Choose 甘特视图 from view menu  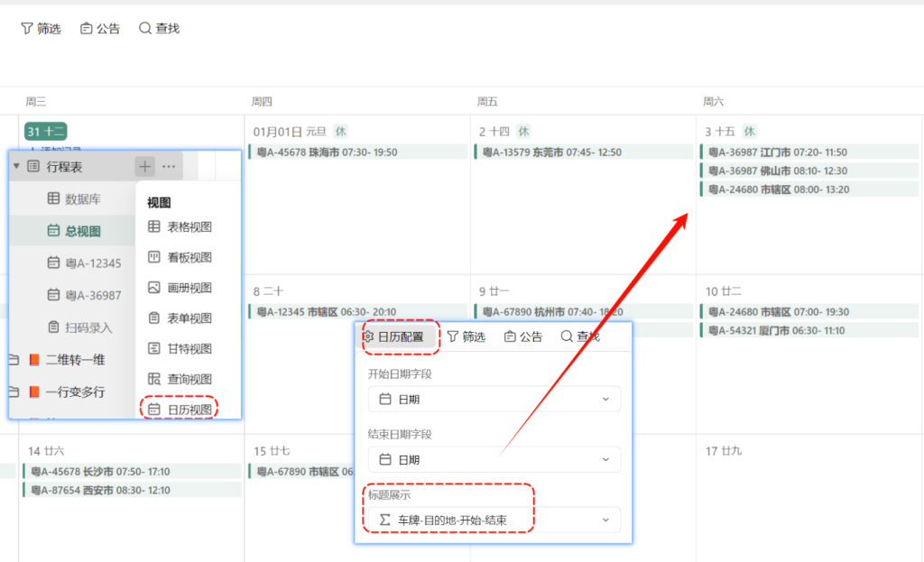180,349
